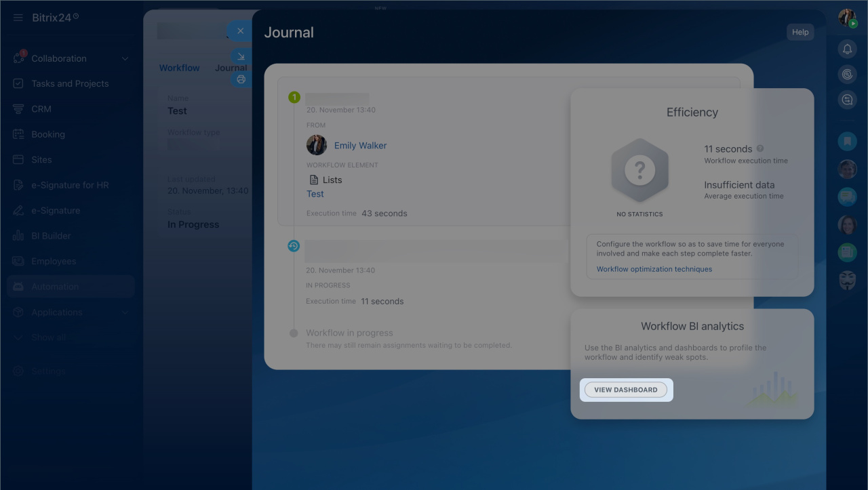Open the bookmark icon in right sidebar
868x490 pixels.
(847, 141)
